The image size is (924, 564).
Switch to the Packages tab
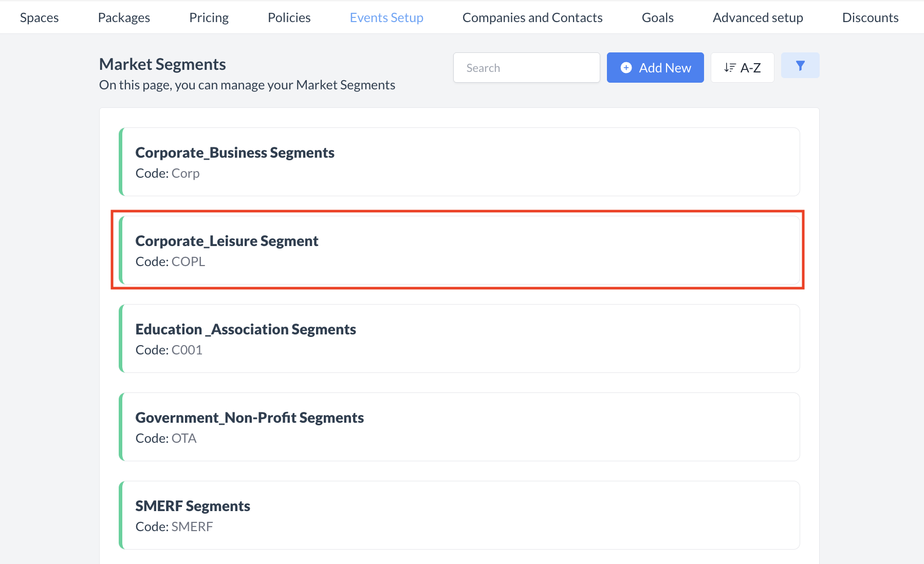point(124,17)
